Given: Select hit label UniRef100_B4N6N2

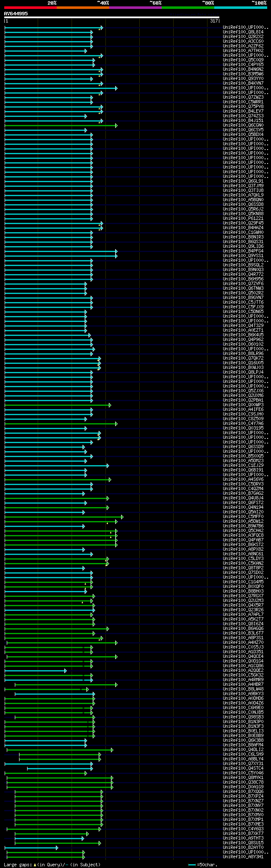Looking at the screenshot, I should click(243, 69).
